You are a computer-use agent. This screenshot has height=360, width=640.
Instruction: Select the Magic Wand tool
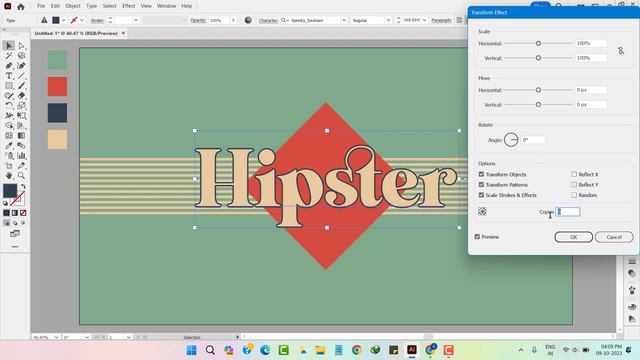[x=9, y=56]
